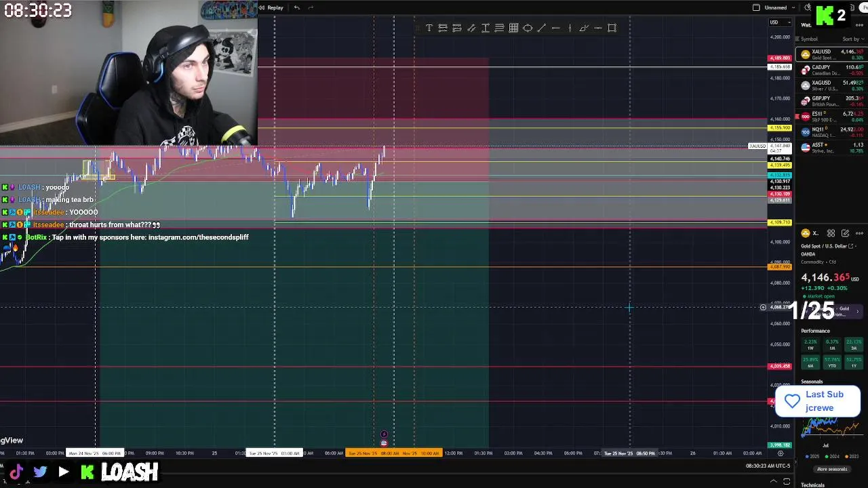Click the 1Y performance tile
Viewport: 868px width, 488px height.
tap(853, 363)
